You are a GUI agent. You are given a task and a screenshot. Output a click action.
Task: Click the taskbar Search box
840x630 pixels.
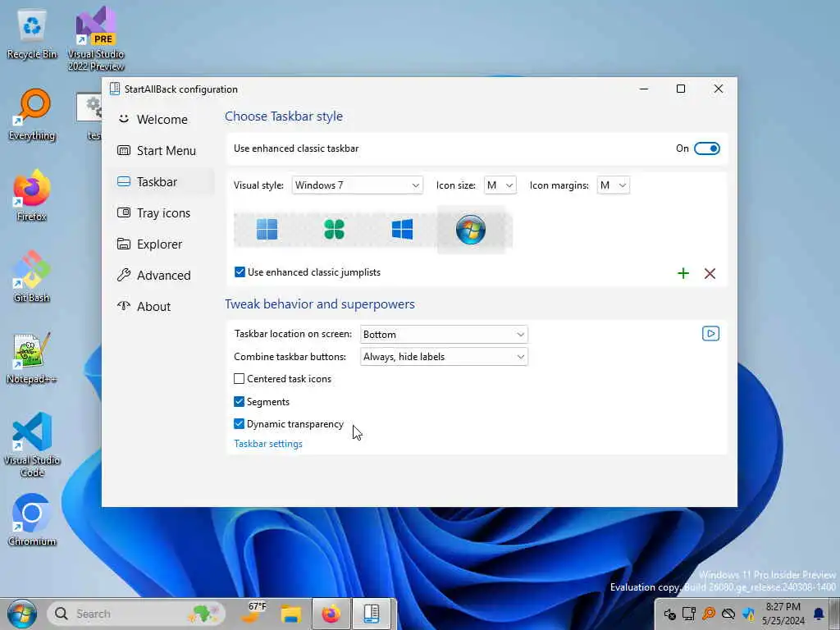point(137,614)
